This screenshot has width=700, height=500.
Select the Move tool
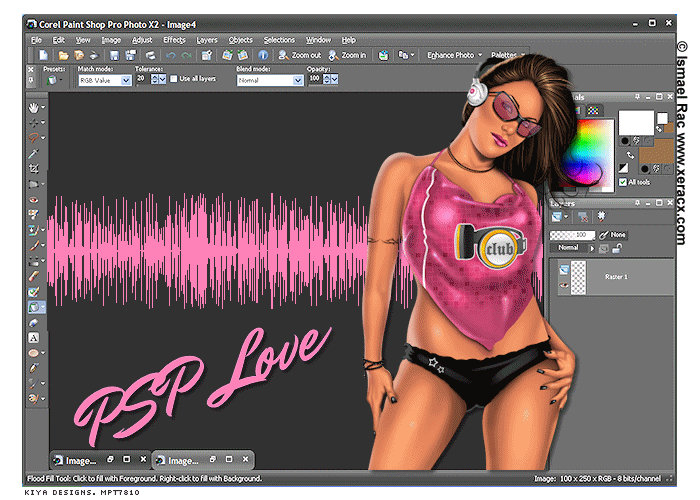click(33, 122)
